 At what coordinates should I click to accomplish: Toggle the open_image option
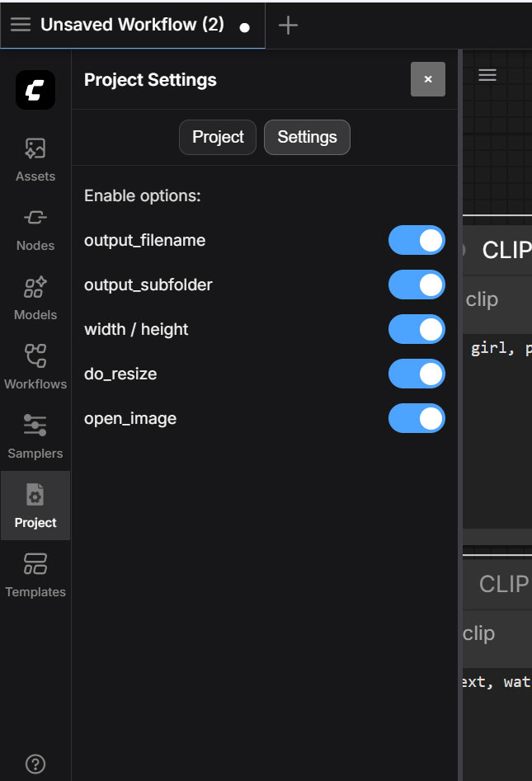click(417, 418)
